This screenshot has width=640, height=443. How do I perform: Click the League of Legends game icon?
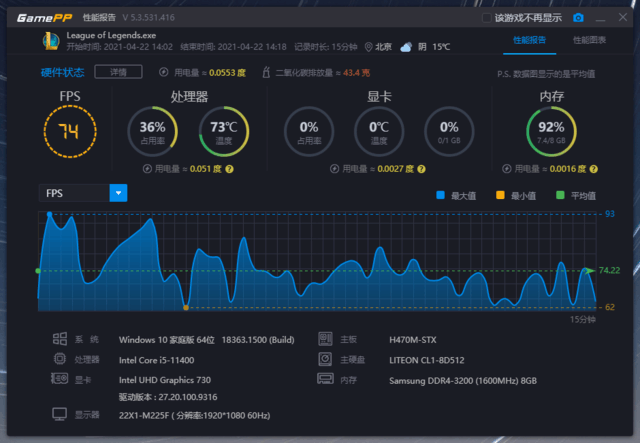[x=48, y=41]
